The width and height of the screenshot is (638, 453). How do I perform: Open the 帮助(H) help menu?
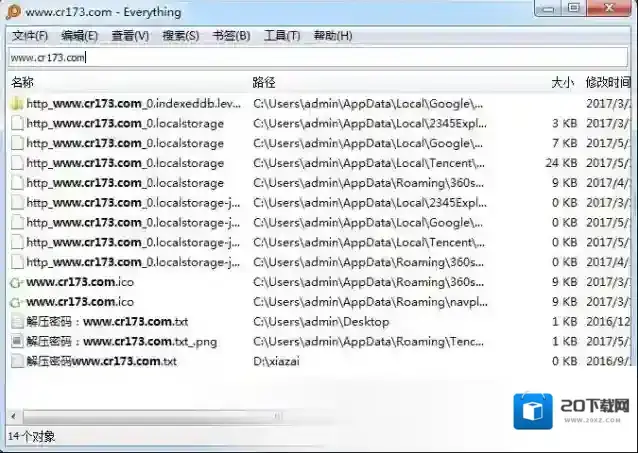click(333, 36)
